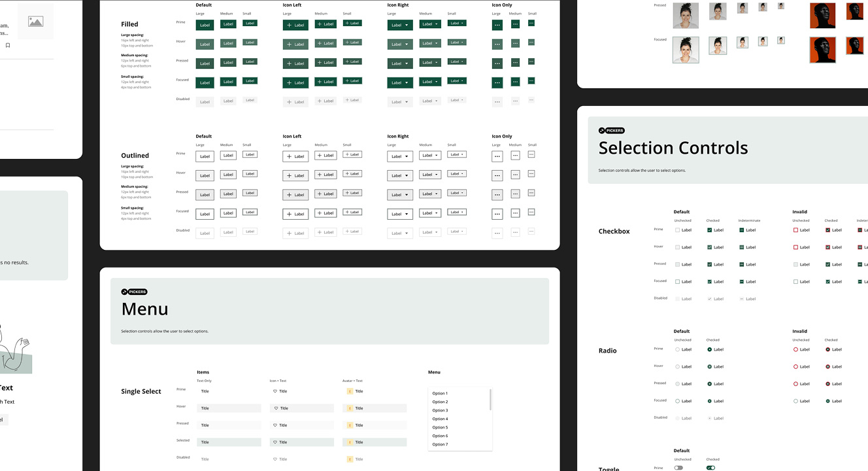868x471 pixels.
Task: Click the medium Filled Hover icon-only ellipsis button
Action: pos(516,43)
